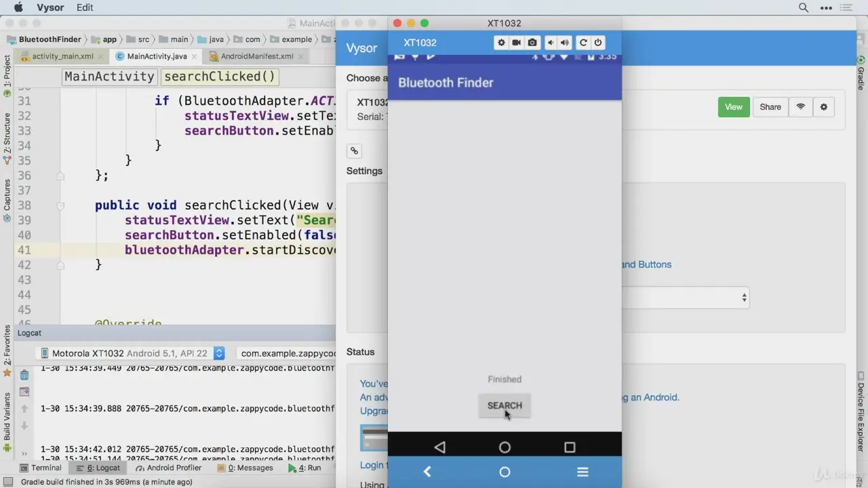The height and width of the screenshot is (488, 868).
Task: Take a device screenshot with camera icon
Action: pos(532,43)
